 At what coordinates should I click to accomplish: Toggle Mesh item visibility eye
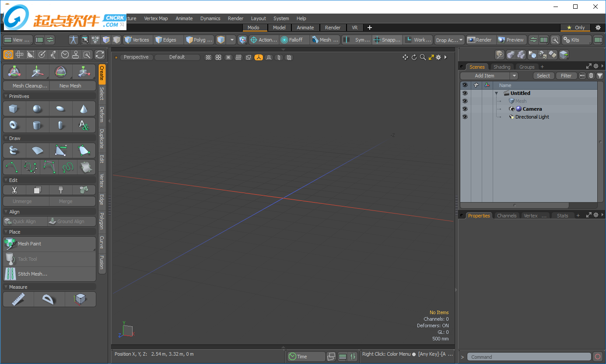click(x=465, y=101)
